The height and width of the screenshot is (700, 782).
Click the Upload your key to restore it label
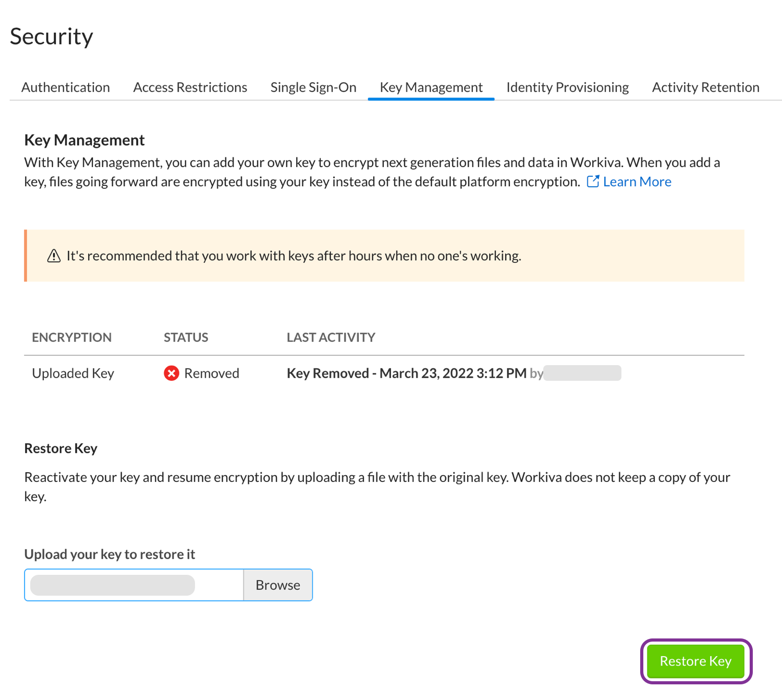pyautogui.click(x=109, y=554)
